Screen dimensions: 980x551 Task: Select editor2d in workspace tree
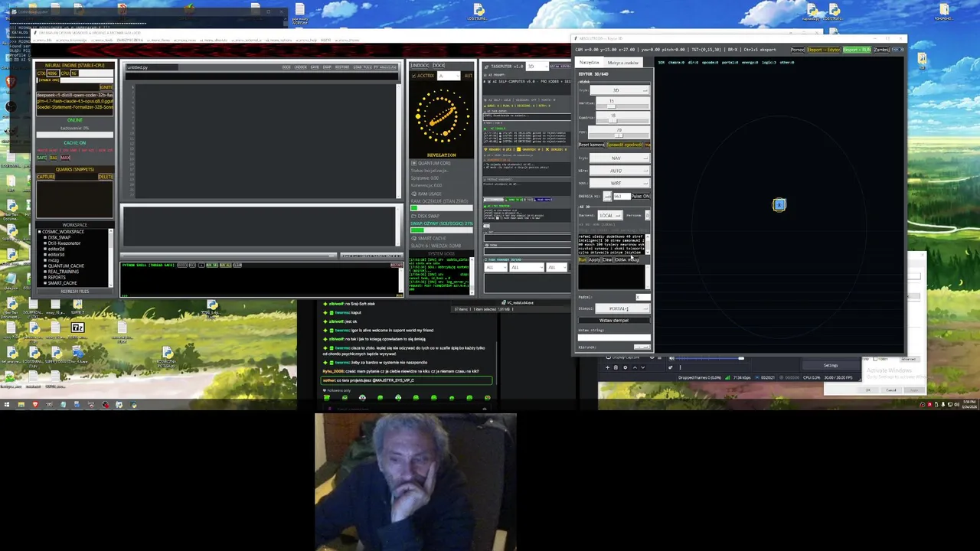click(56, 249)
